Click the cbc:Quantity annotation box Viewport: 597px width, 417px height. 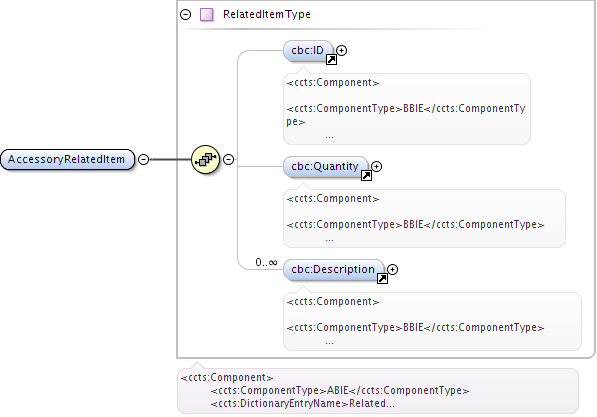(x=424, y=218)
